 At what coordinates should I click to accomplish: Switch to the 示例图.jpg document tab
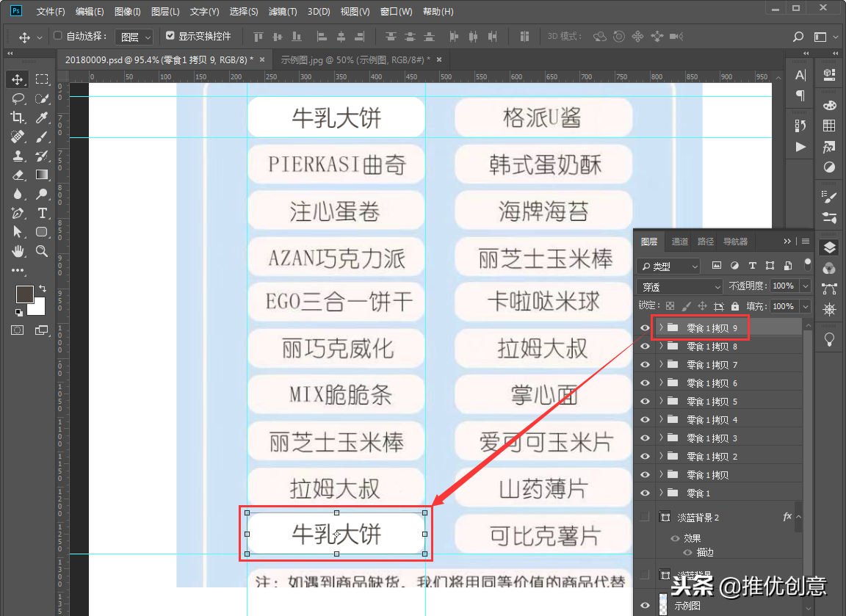[355, 60]
